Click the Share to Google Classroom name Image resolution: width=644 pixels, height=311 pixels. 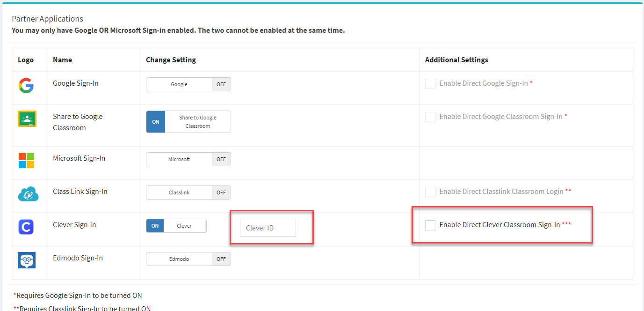[78, 122]
